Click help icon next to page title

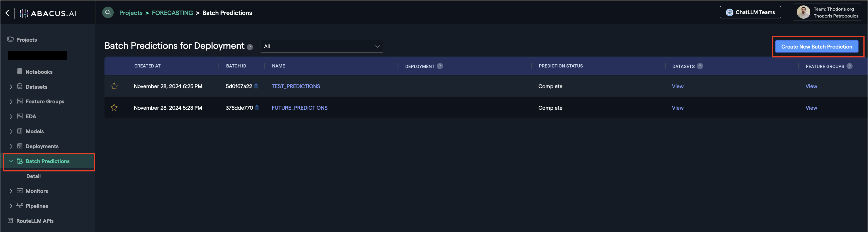(x=250, y=47)
